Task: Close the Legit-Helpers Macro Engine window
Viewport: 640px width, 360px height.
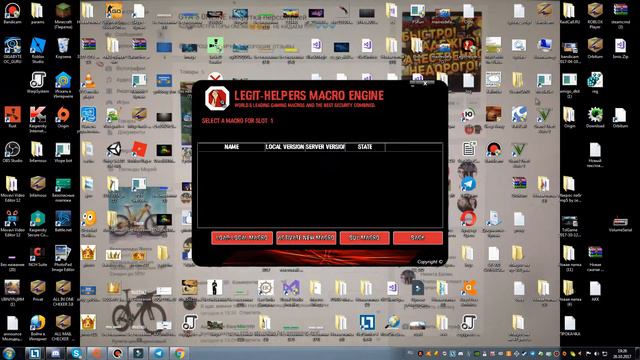Action: click(x=425, y=83)
